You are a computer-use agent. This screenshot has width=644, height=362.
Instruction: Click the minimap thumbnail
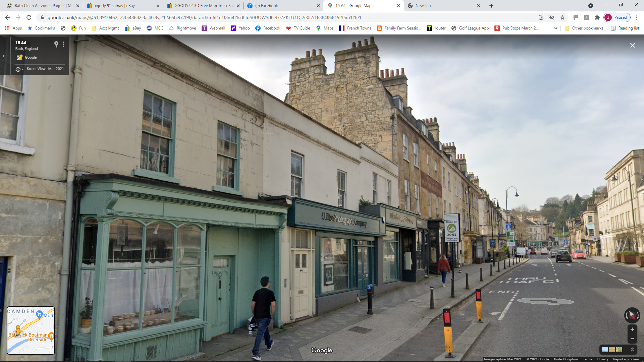coord(31,330)
